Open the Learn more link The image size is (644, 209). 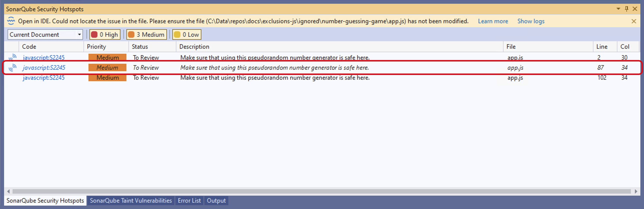pyautogui.click(x=493, y=21)
